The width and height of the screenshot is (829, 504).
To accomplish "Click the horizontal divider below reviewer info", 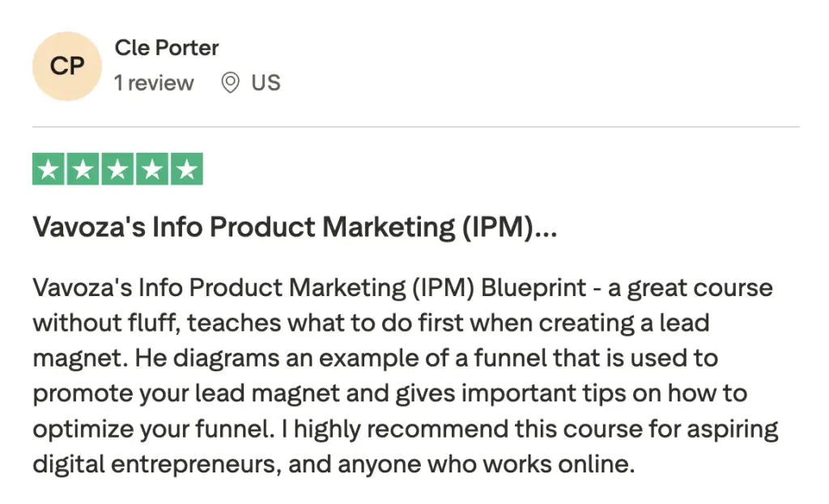I will (x=415, y=127).
